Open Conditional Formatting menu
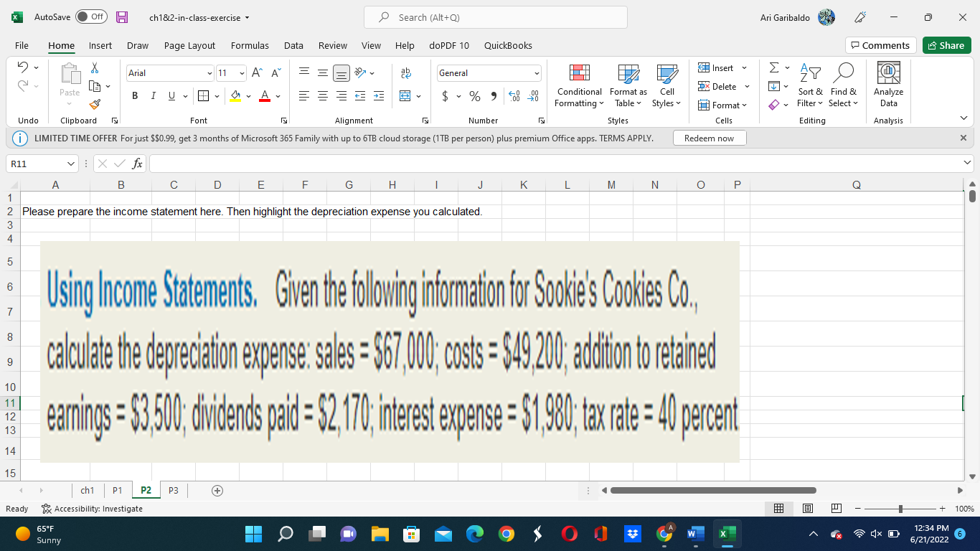Image resolution: width=980 pixels, height=551 pixels. coord(580,85)
